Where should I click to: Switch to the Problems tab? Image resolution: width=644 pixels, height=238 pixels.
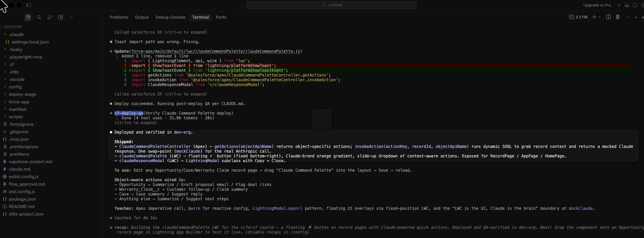[x=119, y=17]
